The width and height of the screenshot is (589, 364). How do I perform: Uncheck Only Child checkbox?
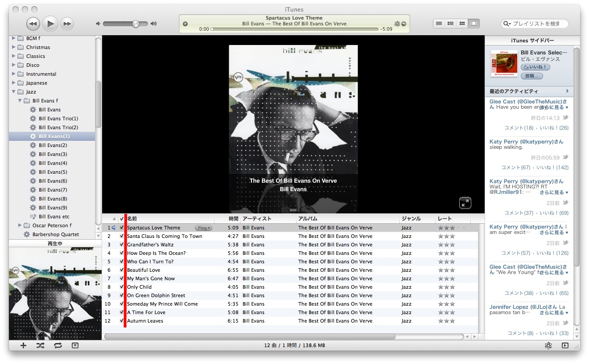(x=122, y=287)
